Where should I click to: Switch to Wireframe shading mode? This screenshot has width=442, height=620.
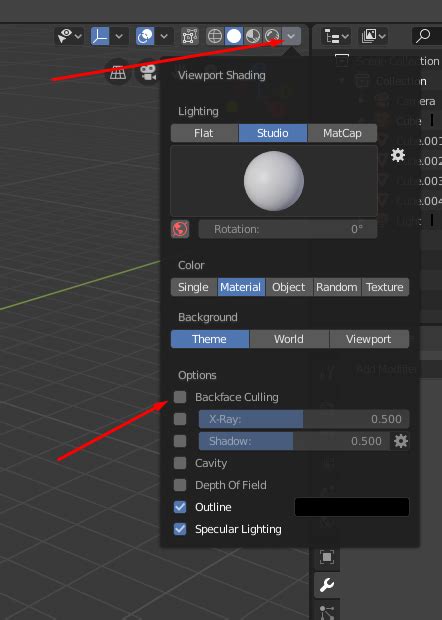coord(215,36)
